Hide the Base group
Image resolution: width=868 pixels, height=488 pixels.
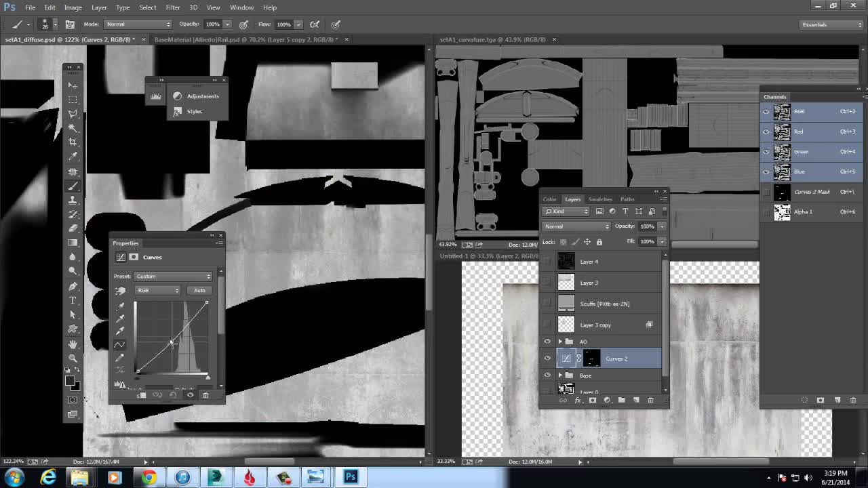(547, 375)
